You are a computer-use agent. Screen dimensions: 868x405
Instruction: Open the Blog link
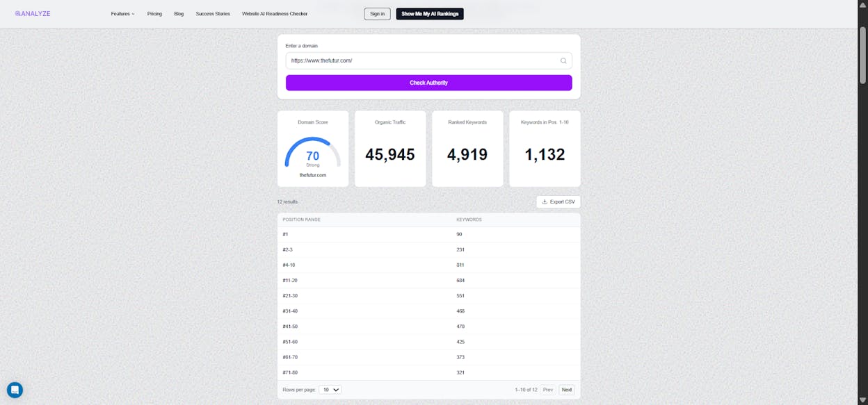click(179, 14)
